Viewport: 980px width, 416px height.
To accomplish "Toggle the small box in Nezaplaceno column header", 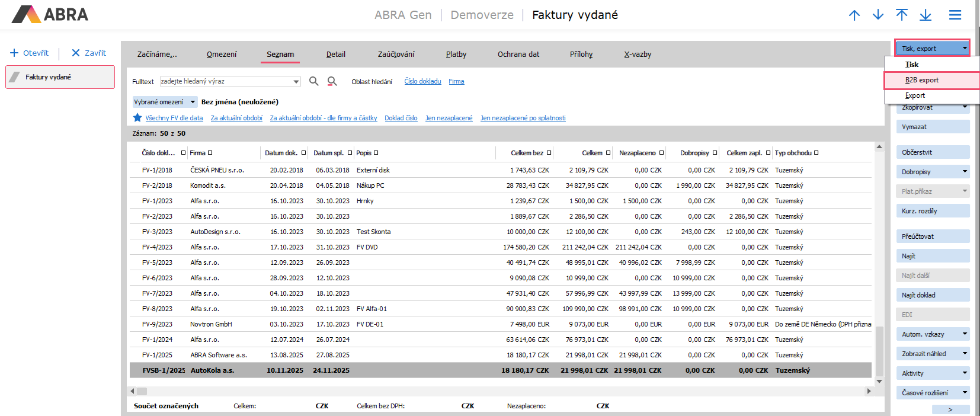I will pyautogui.click(x=661, y=153).
